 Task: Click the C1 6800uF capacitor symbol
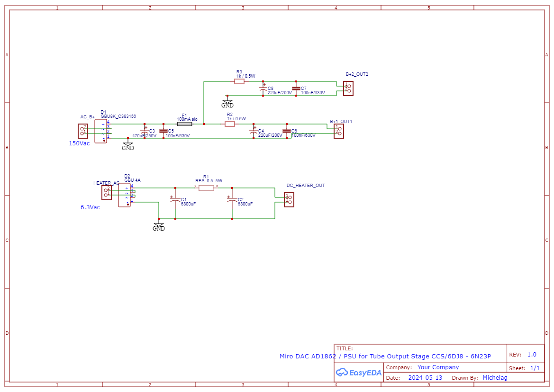tap(175, 201)
